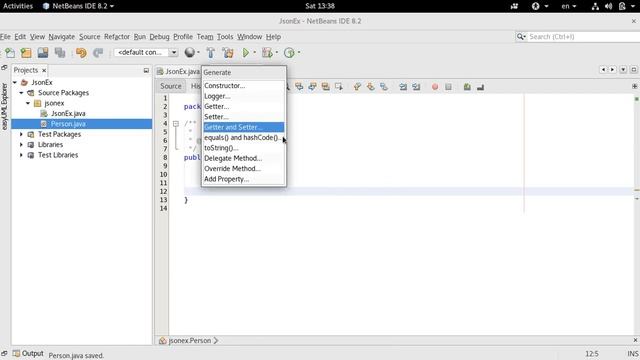
Task: Open the easyUML Explorer side tab
Action: point(4,107)
